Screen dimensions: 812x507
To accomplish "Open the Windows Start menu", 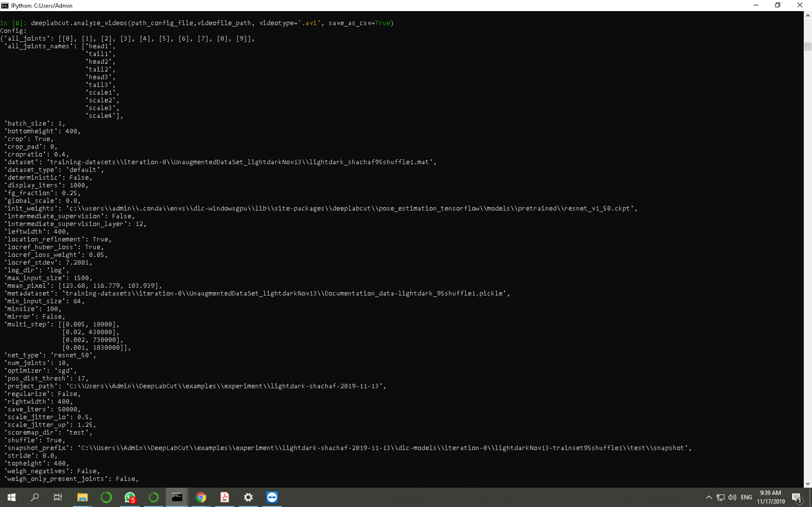I will click(11, 497).
